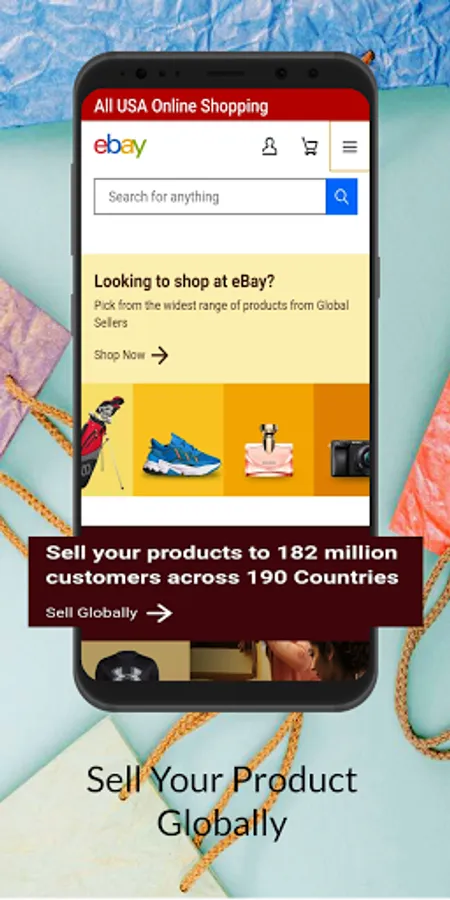Click inside the Search for anything field
The height and width of the screenshot is (900, 450).
[x=210, y=197]
